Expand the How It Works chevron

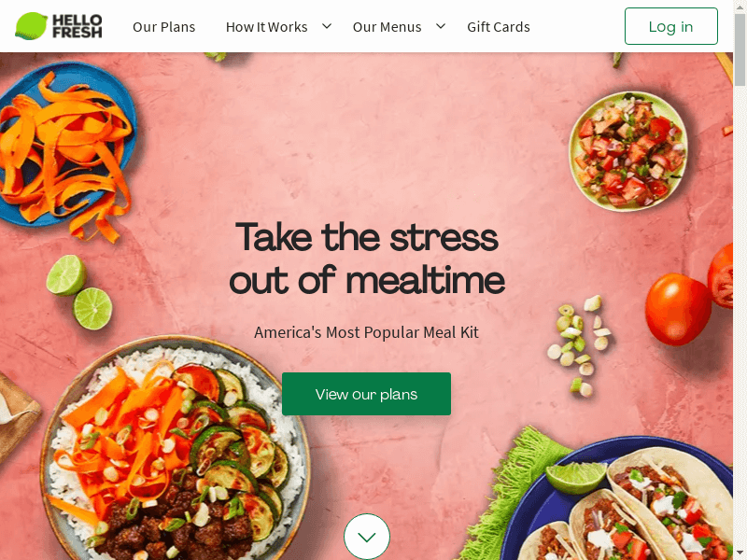(327, 26)
